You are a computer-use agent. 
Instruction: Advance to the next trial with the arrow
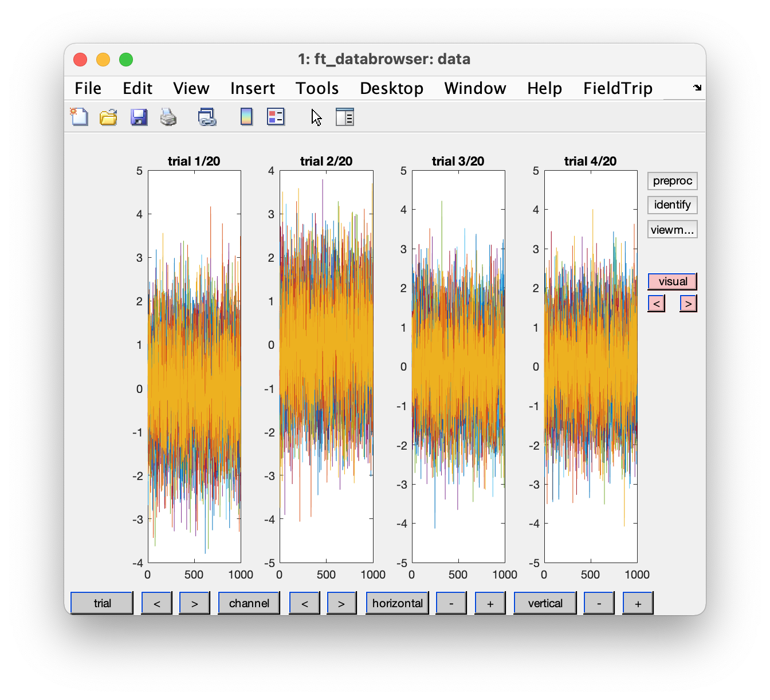click(194, 603)
